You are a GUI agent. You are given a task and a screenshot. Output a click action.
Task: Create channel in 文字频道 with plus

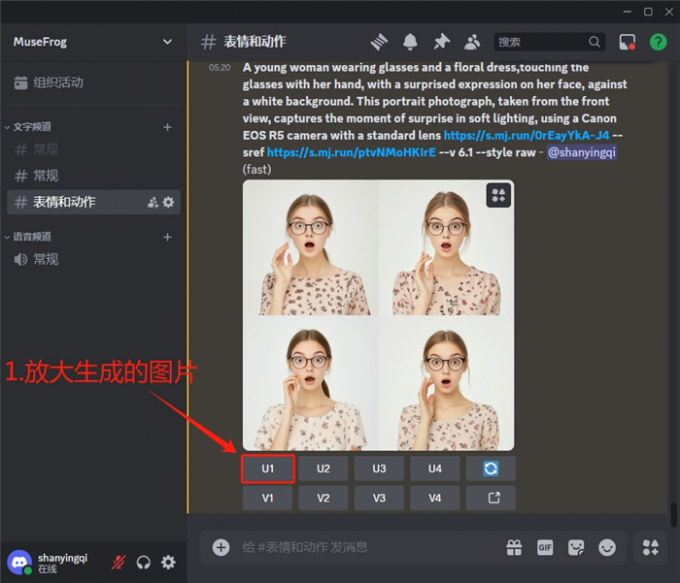(167, 127)
